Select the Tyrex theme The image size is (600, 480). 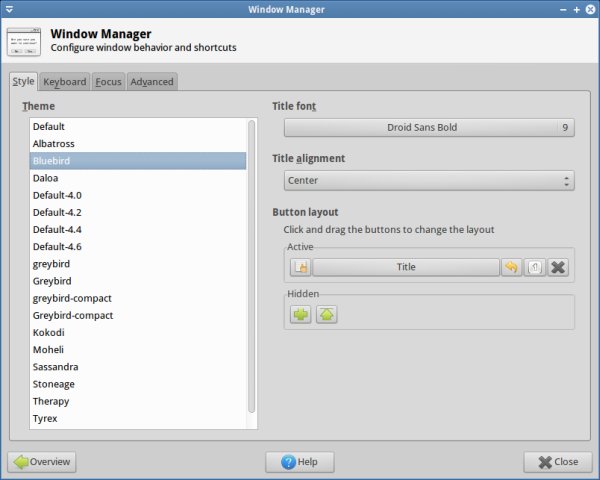pos(138,418)
